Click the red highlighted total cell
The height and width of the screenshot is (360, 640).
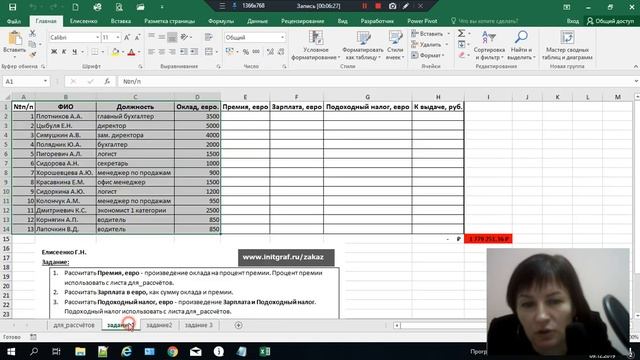pyautogui.click(x=488, y=239)
